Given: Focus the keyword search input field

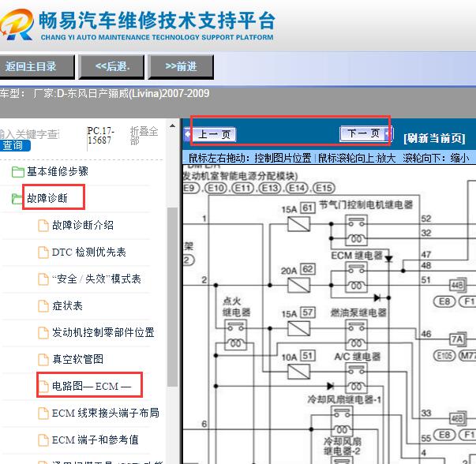Looking at the screenshot, I should [29, 134].
